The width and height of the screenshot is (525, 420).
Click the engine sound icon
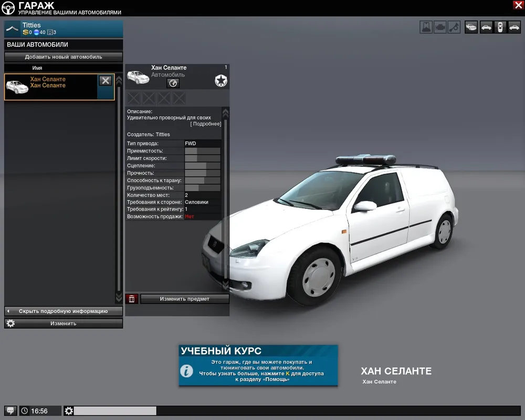click(440, 27)
